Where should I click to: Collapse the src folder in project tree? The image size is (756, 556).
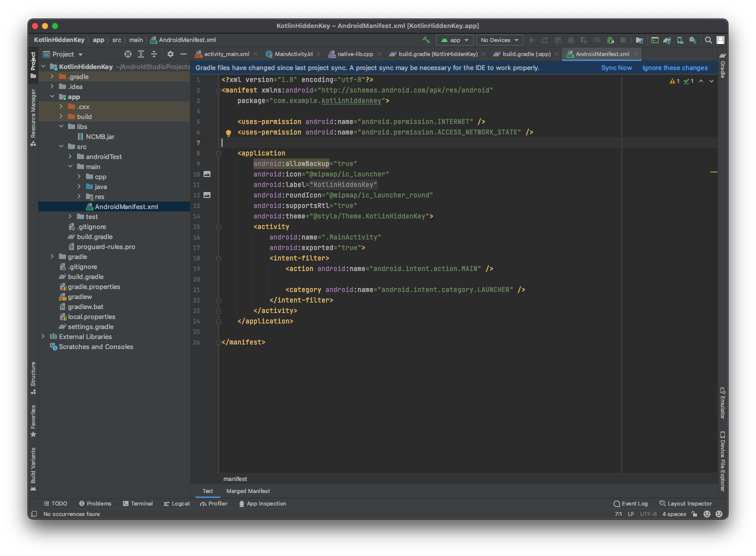click(61, 146)
